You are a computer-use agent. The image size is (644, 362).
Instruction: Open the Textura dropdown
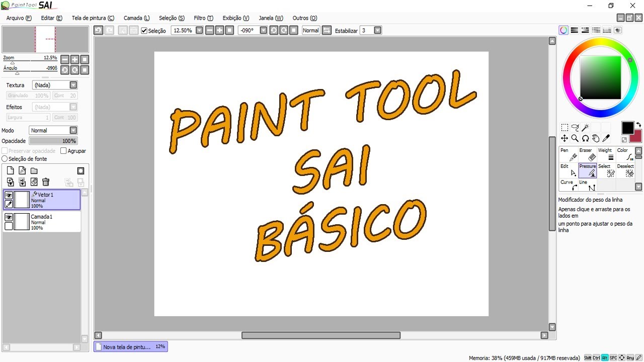pos(73,85)
